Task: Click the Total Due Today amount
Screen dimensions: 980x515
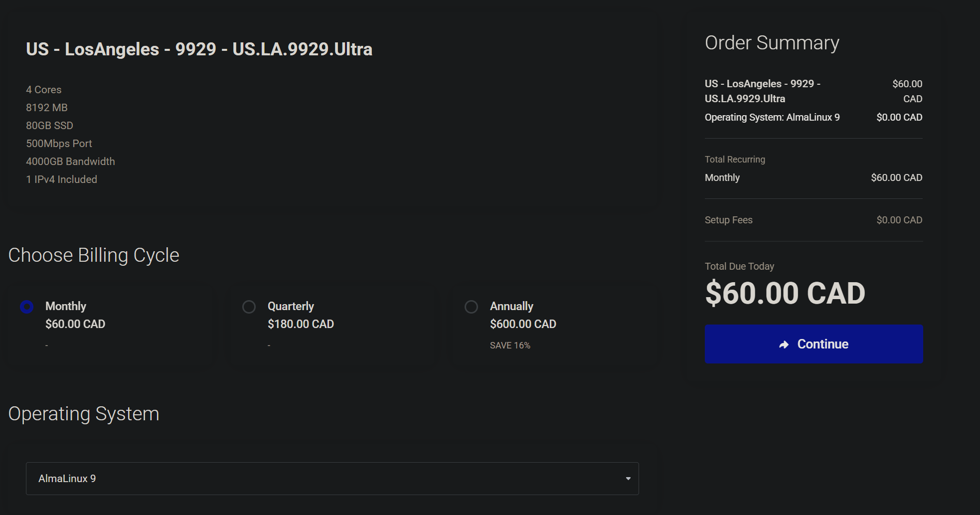Action: coord(785,293)
